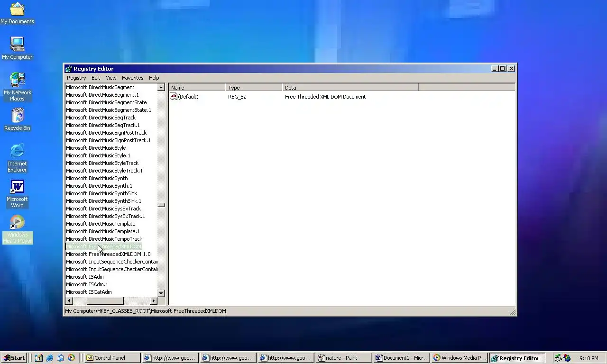Select the Microsoft.DirectMusicStyleTrack.1 key
Viewport: 607px width, 364px height.
(x=104, y=171)
